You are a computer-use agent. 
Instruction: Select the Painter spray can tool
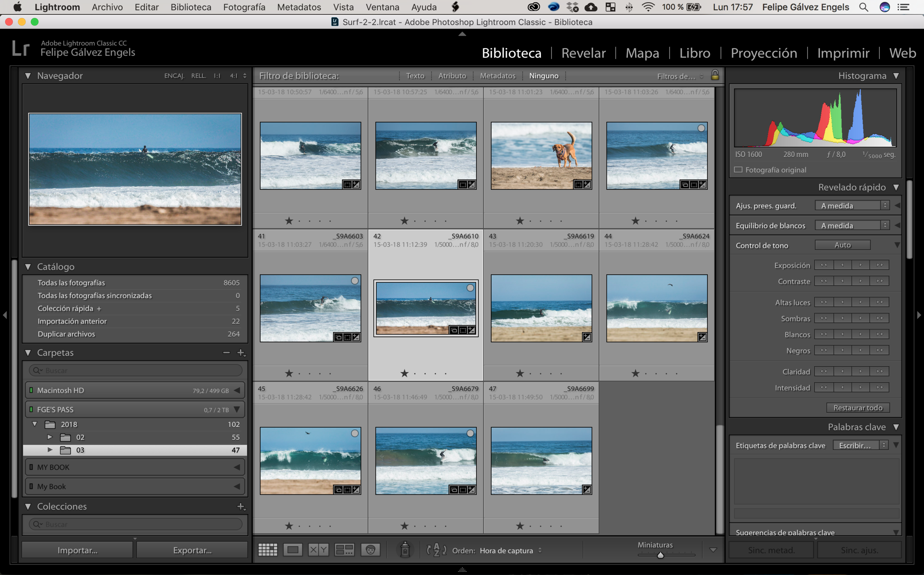405,550
